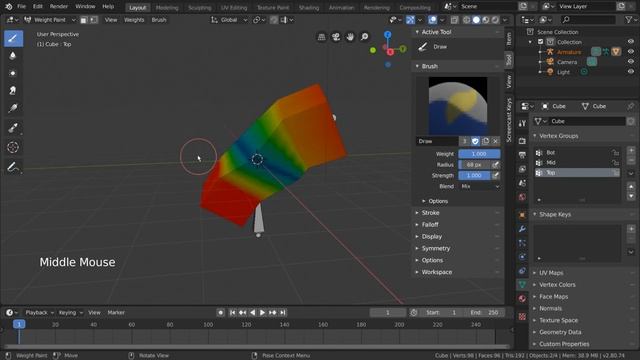
Task: Select the Average tool
Action: tap(13, 73)
